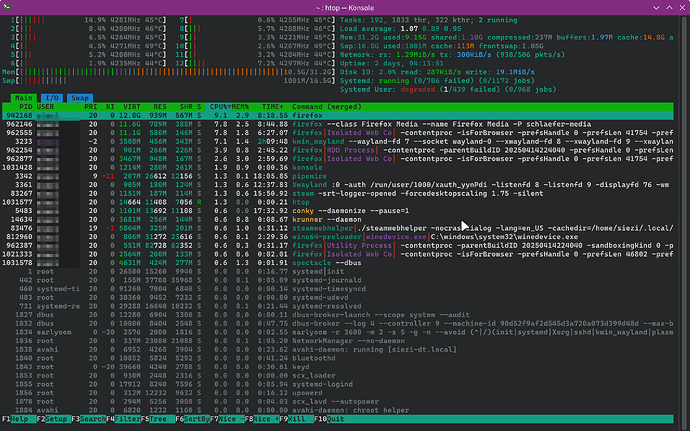Viewport: 690px width, 431px height.
Task: Sort by the RES column header
Action: [x=160, y=107]
